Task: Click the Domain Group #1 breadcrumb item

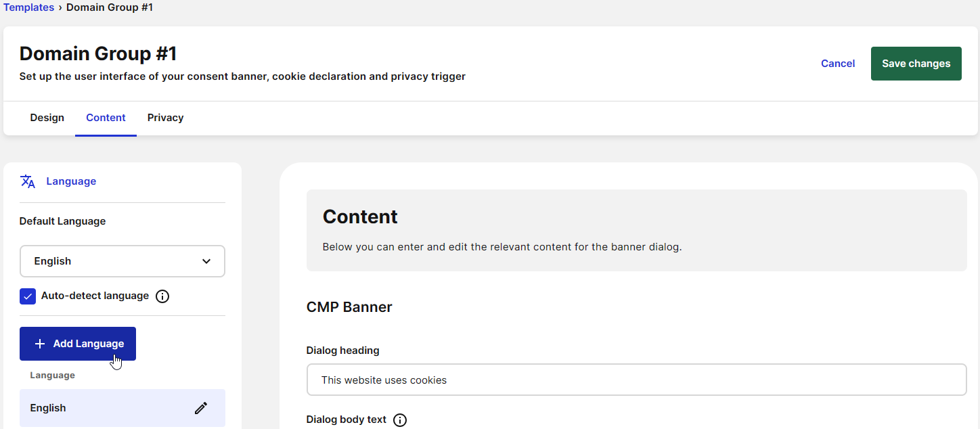Action: [110, 7]
